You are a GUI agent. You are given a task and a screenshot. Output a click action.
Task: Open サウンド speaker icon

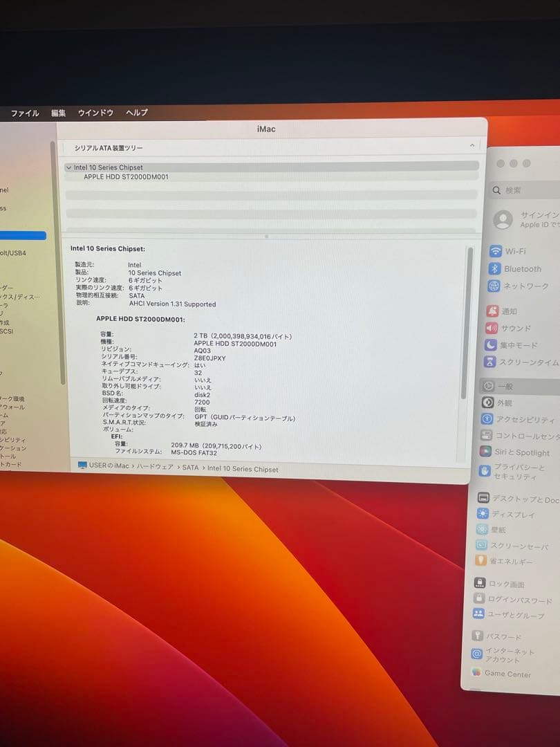click(492, 328)
